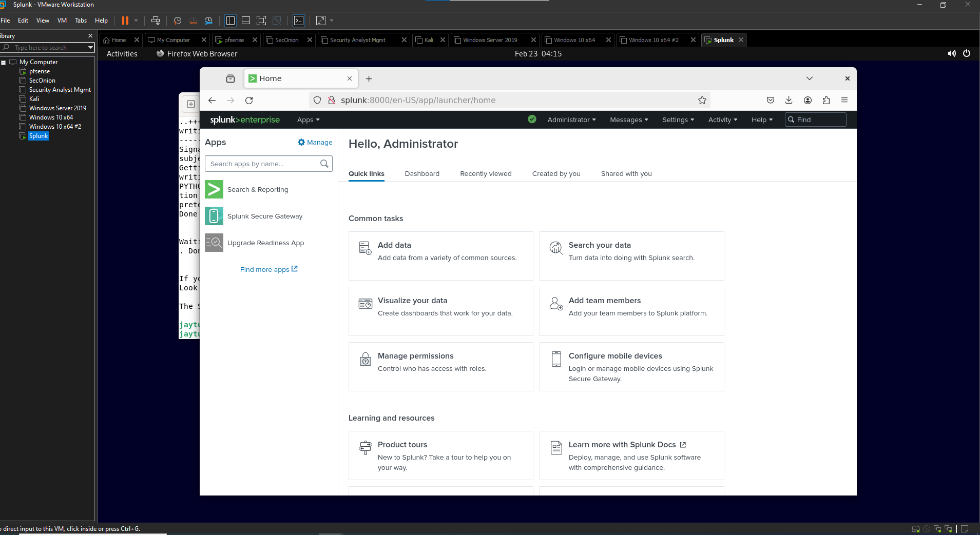The image size is (980, 535).
Task: Click the Firefox reload page icon
Action: (x=249, y=101)
